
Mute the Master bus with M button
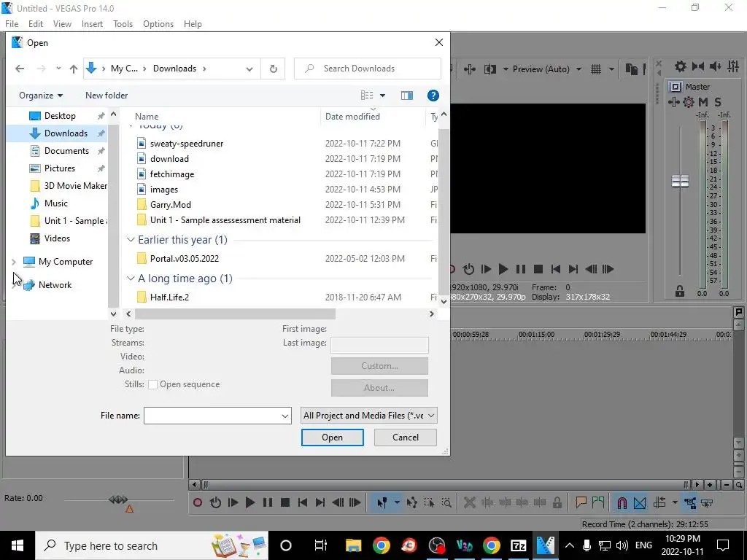(703, 102)
